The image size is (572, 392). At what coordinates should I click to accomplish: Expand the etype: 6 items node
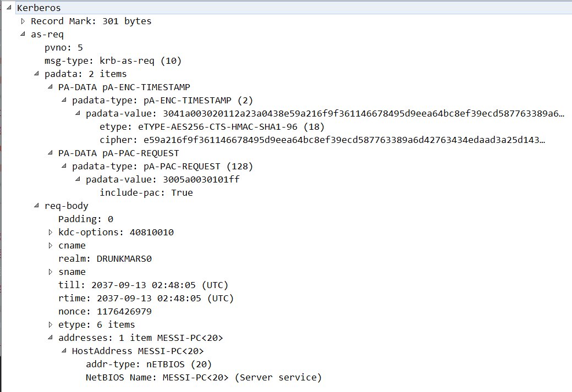coord(51,324)
